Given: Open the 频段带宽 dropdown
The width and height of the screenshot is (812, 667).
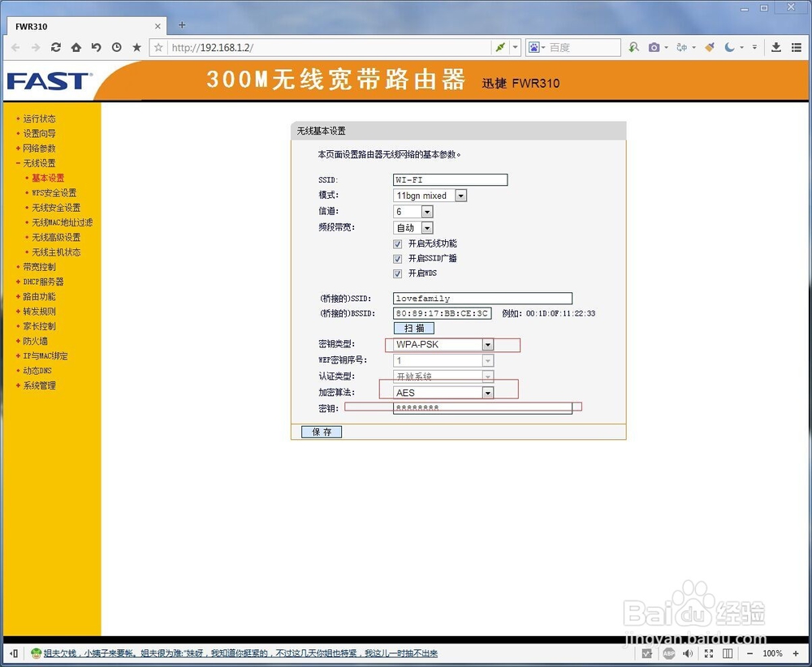Looking at the screenshot, I should (412, 228).
